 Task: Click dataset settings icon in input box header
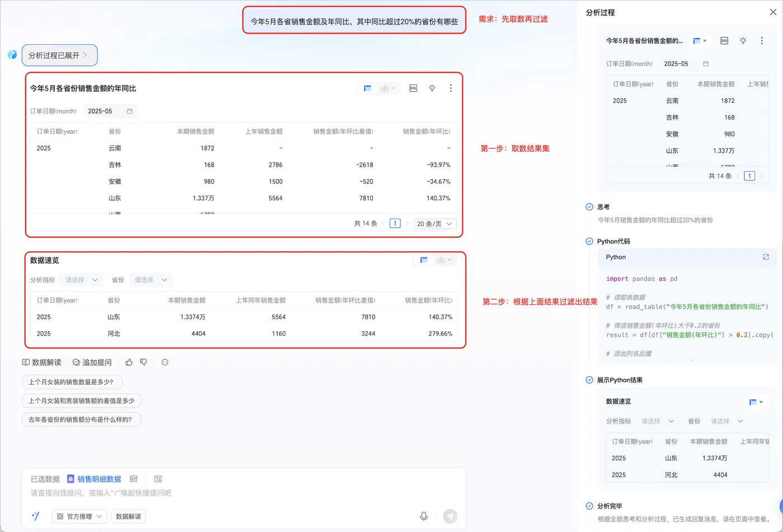158,479
